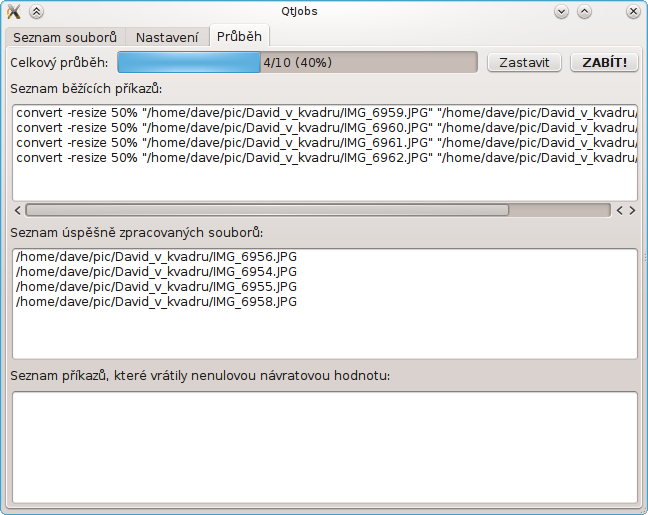This screenshot has width=648, height=515.
Task: Minimize the QtJobs window
Action: tap(561, 12)
